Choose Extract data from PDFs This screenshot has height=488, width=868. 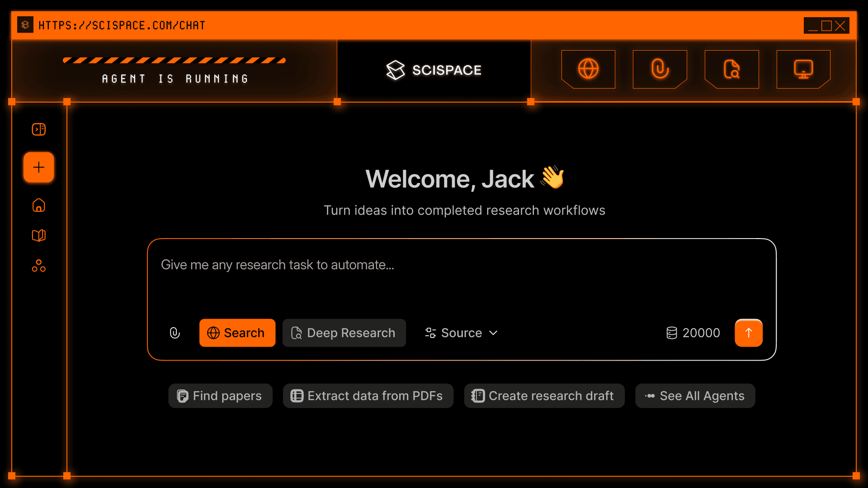pos(368,396)
